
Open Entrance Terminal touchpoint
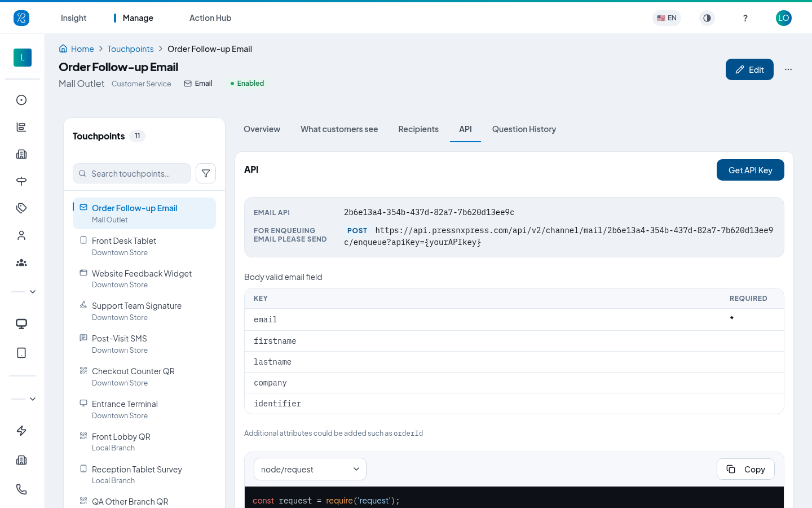[144, 410]
